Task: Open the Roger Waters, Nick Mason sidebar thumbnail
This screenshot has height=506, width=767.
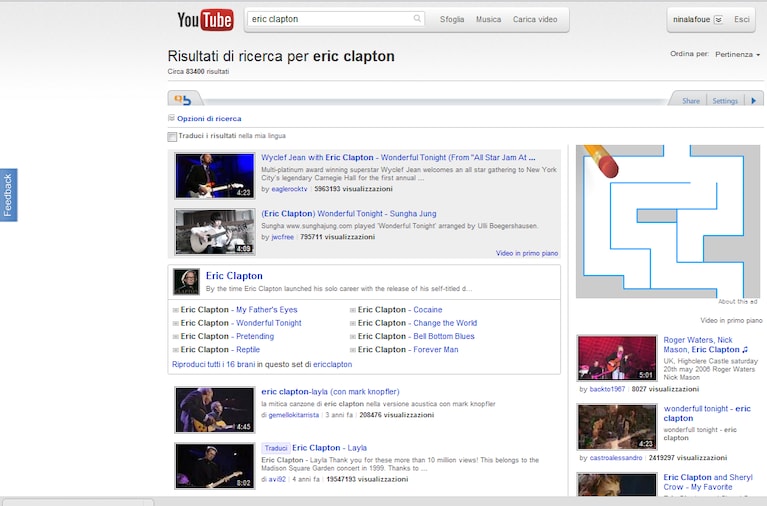Action: click(x=616, y=358)
